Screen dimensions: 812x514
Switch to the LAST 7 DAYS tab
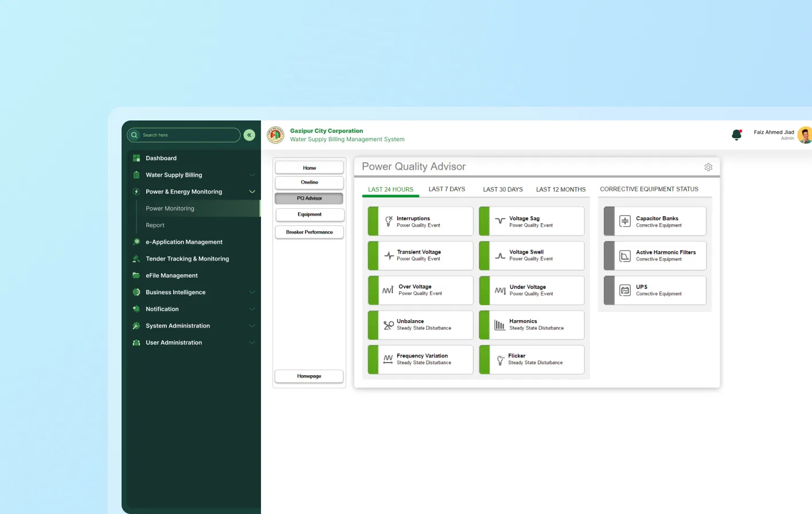447,189
